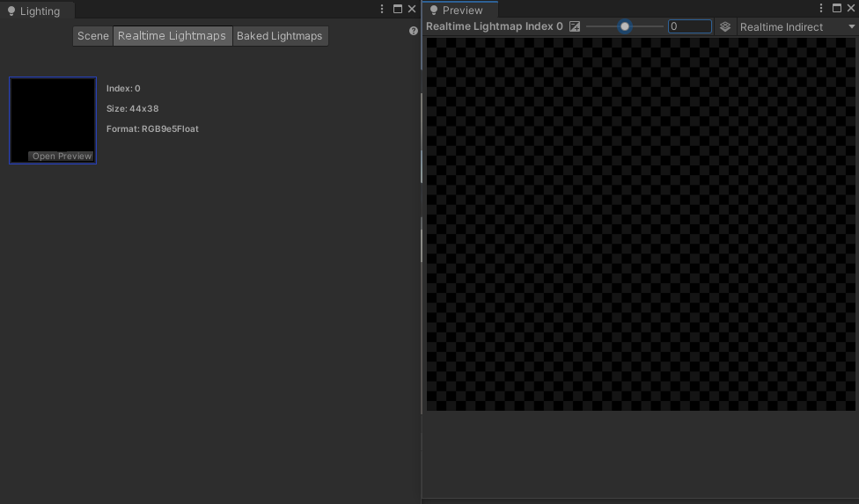Maximize the Lighting panel
859x504 pixels.
coord(398,9)
